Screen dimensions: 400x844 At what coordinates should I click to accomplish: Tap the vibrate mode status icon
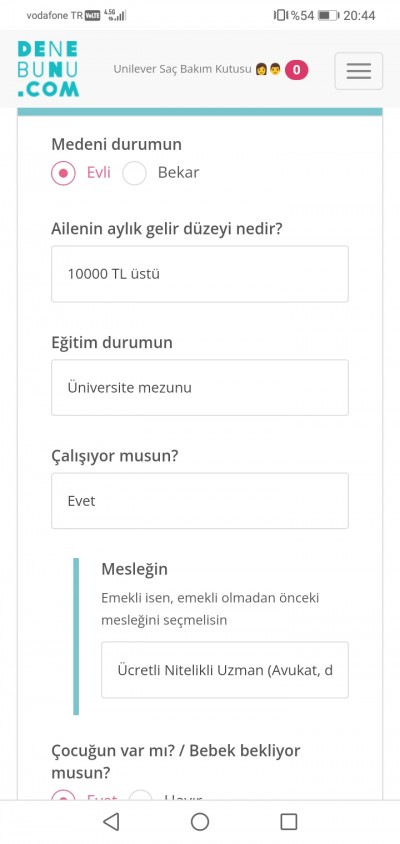pos(280,15)
